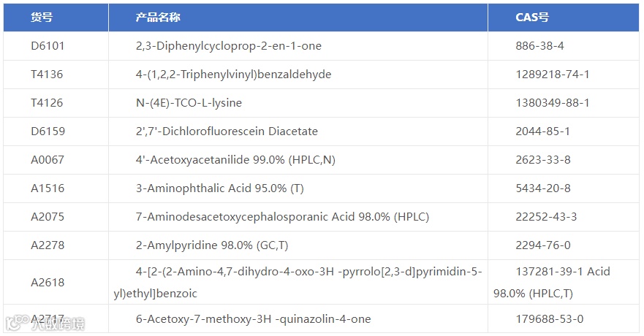Click product code T4126

(x=47, y=103)
